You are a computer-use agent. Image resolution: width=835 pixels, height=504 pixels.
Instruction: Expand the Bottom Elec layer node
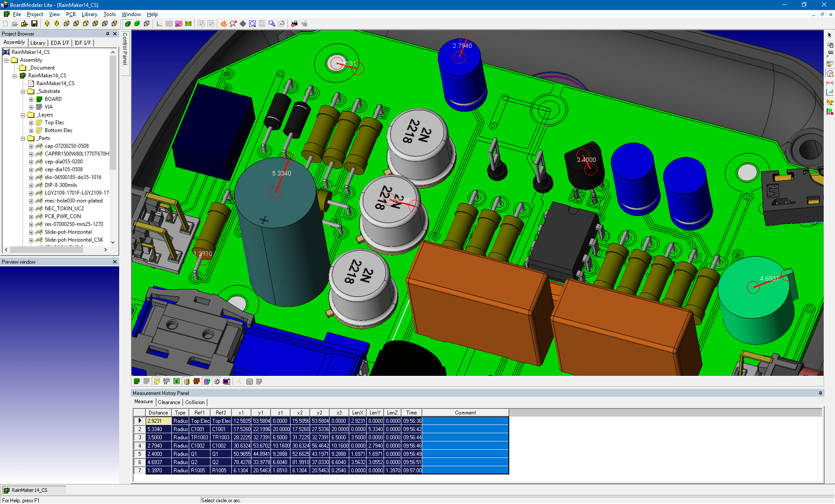(31, 130)
